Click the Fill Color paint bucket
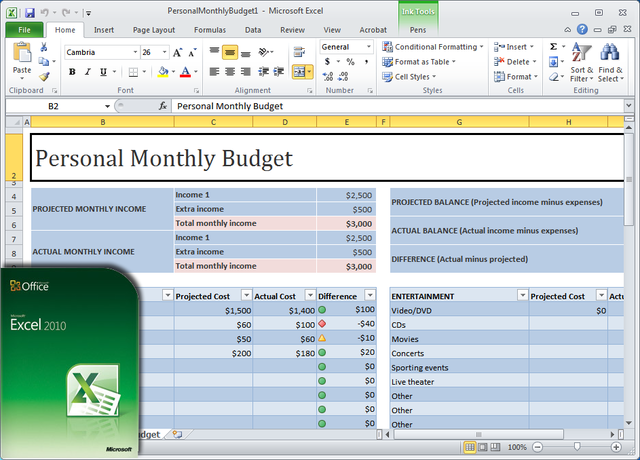This screenshot has height=460, width=640. [163, 72]
